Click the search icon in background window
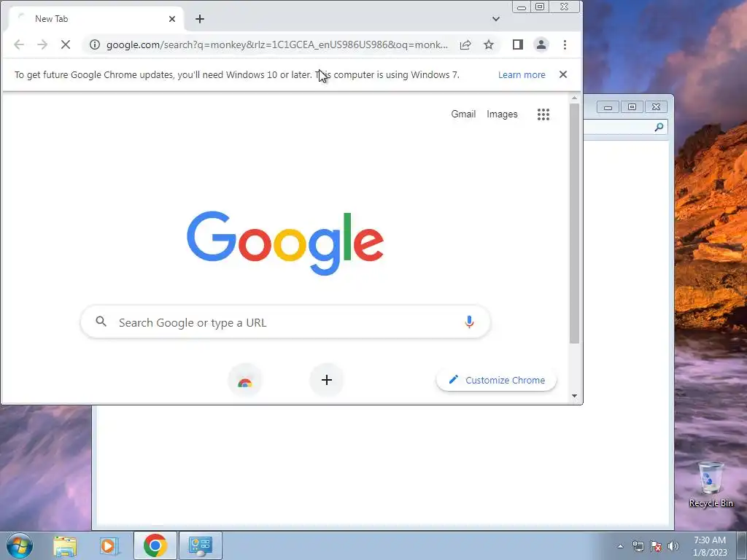The height and width of the screenshot is (560, 747). pyautogui.click(x=659, y=127)
